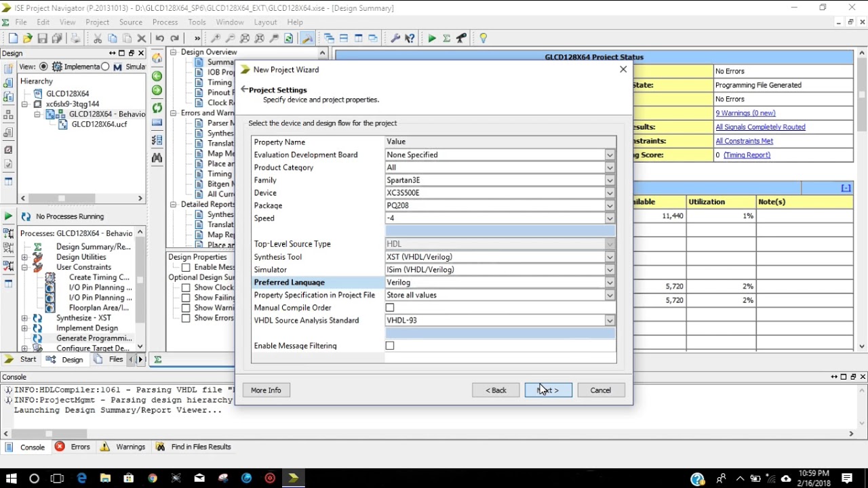Viewport: 868px width, 488px height.
Task: Open the Device dropdown showing XC3S500E
Action: pyautogui.click(x=500, y=192)
